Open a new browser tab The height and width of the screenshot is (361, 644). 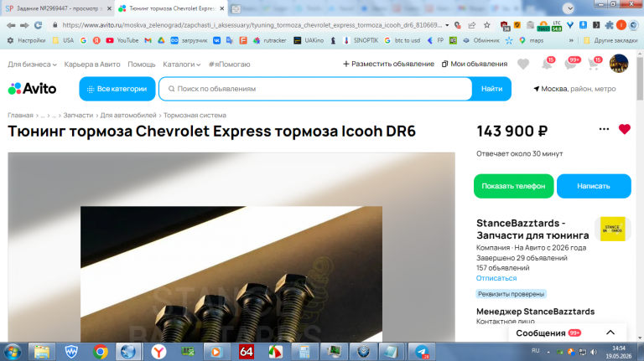pos(236,8)
